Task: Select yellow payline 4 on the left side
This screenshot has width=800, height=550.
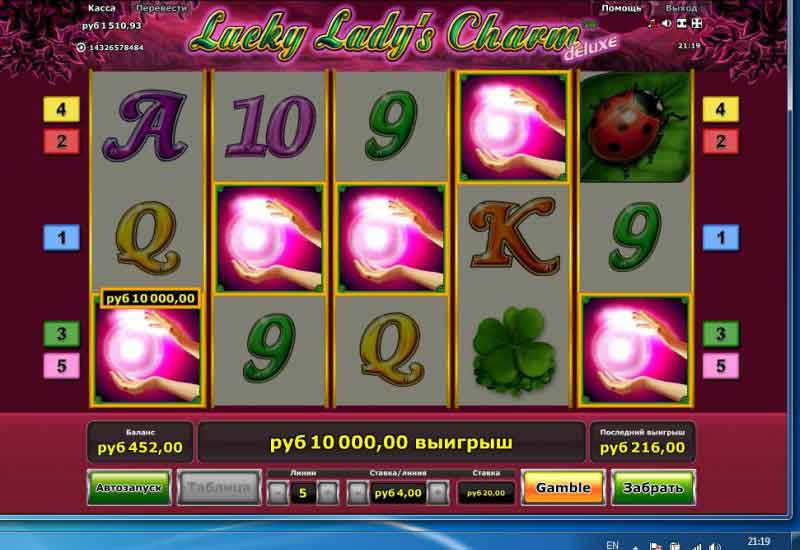Action: coord(62,109)
